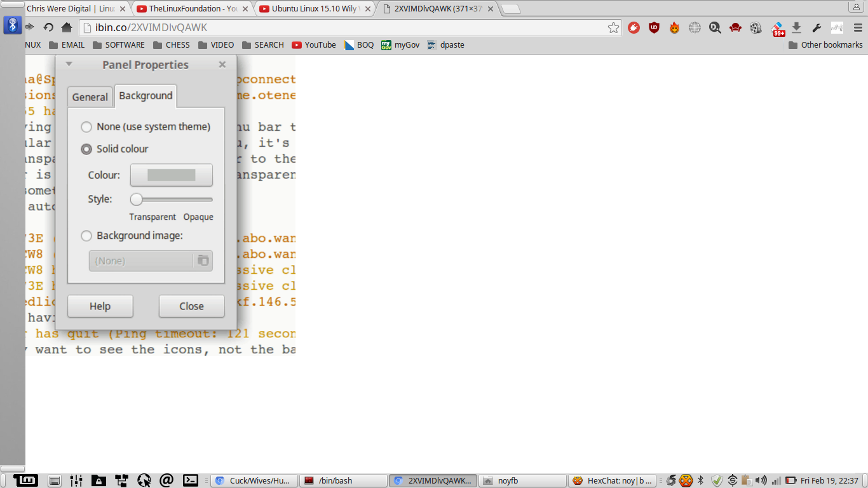Open the myGov bookmark

point(400,45)
